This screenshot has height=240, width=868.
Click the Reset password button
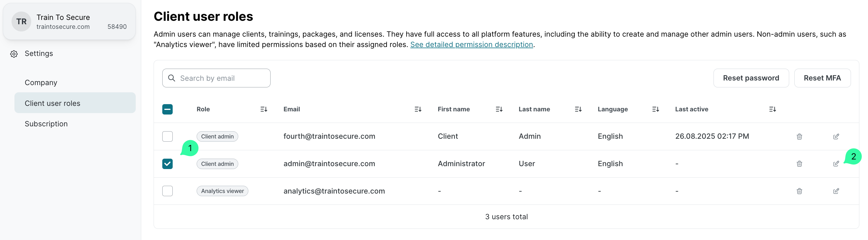tap(751, 78)
